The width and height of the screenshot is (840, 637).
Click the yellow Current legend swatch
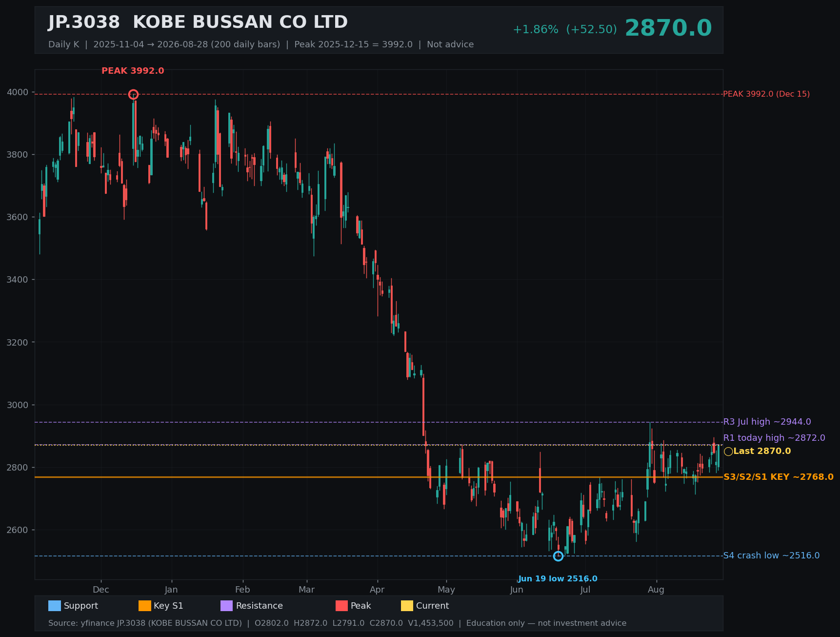click(407, 606)
